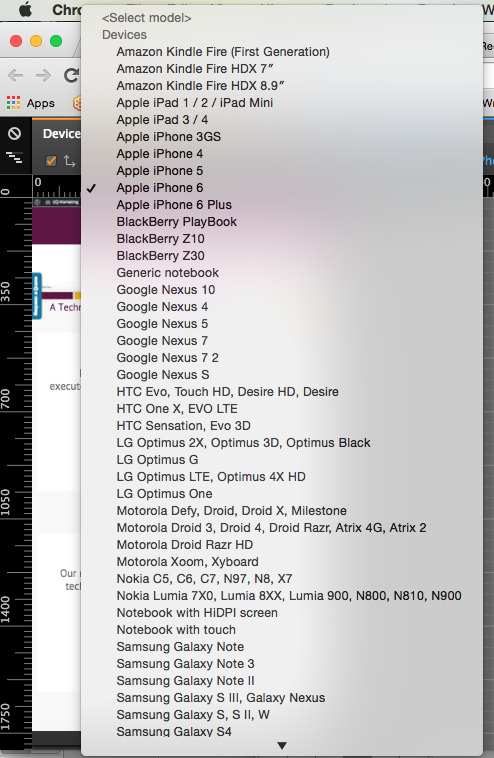The height and width of the screenshot is (758, 494).
Task: Select LG Optimus One
Action: coord(282,494)
